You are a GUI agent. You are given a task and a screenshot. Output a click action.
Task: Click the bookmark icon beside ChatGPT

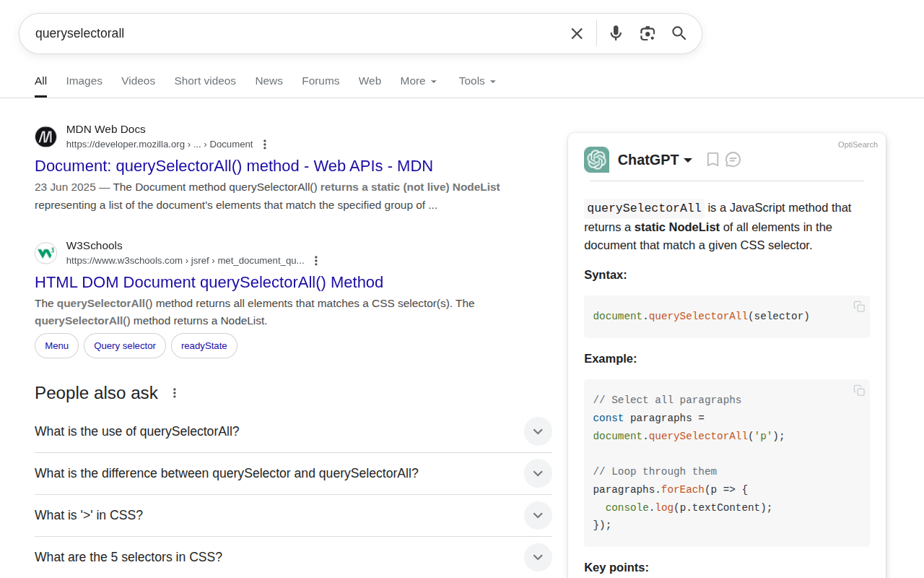712,159
